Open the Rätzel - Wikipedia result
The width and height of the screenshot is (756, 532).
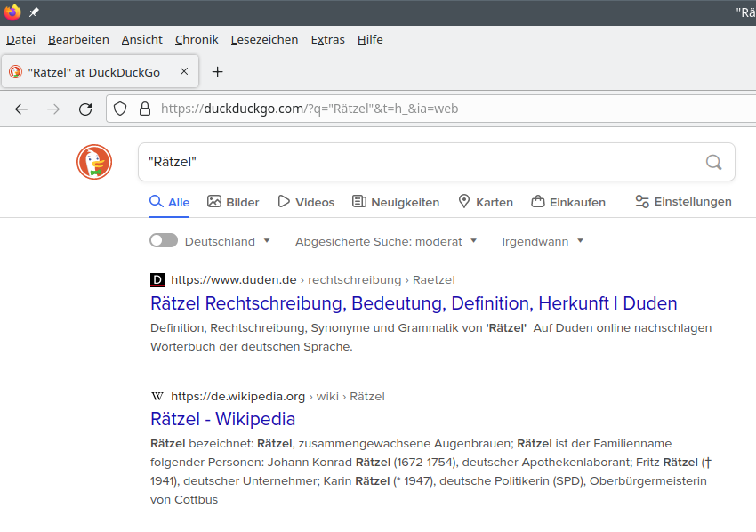coord(222,419)
